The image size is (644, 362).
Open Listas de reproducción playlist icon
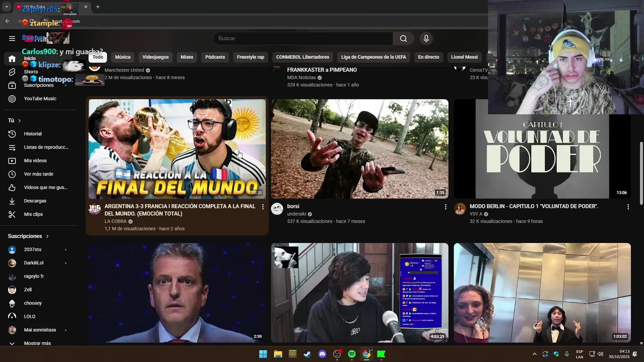click(x=12, y=147)
